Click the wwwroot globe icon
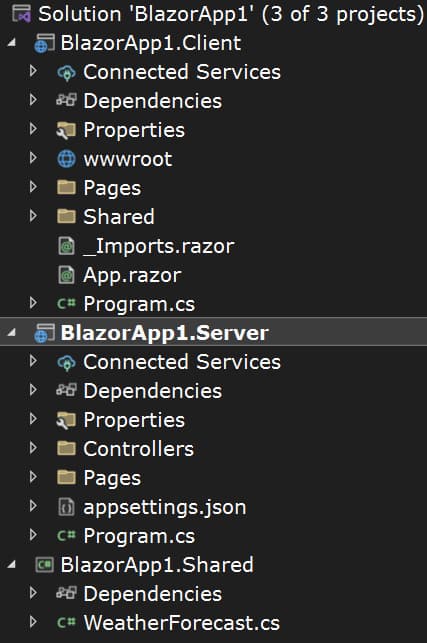Viewport: 427px width, 643px height. point(66,159)
